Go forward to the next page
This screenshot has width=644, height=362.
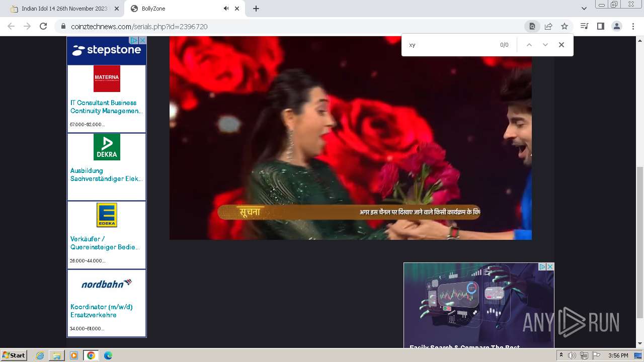tap(27, 26)
